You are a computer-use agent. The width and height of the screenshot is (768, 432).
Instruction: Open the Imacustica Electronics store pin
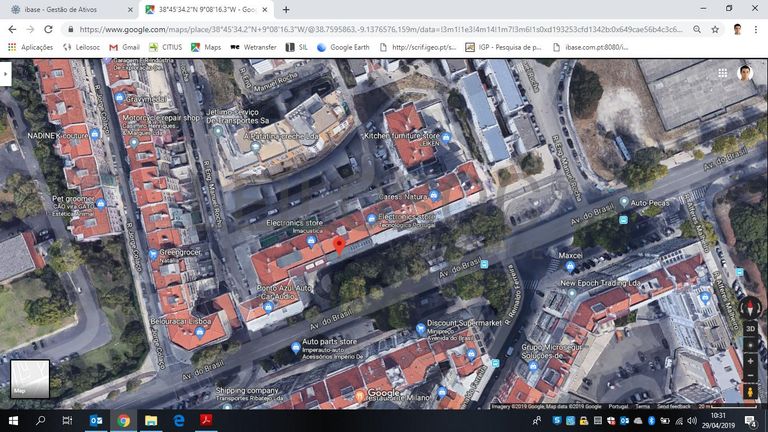(311, 240)
